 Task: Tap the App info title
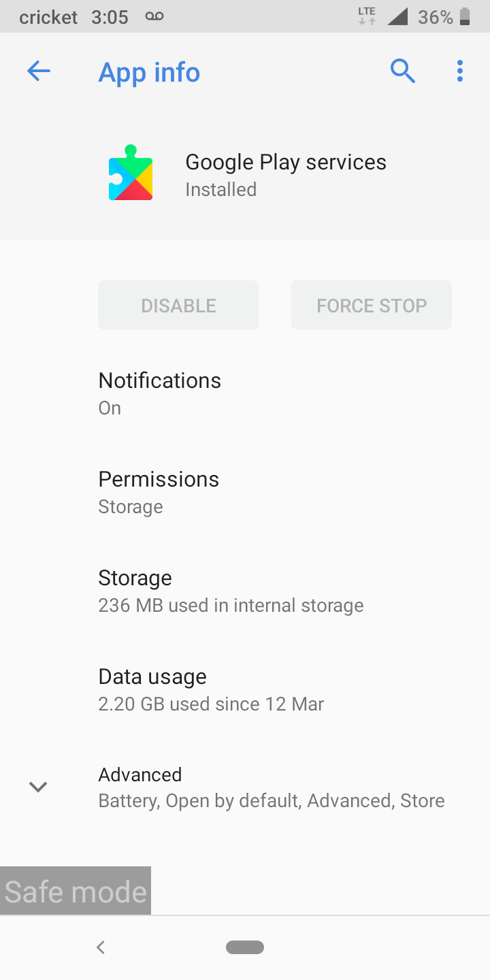click(149, 72)
